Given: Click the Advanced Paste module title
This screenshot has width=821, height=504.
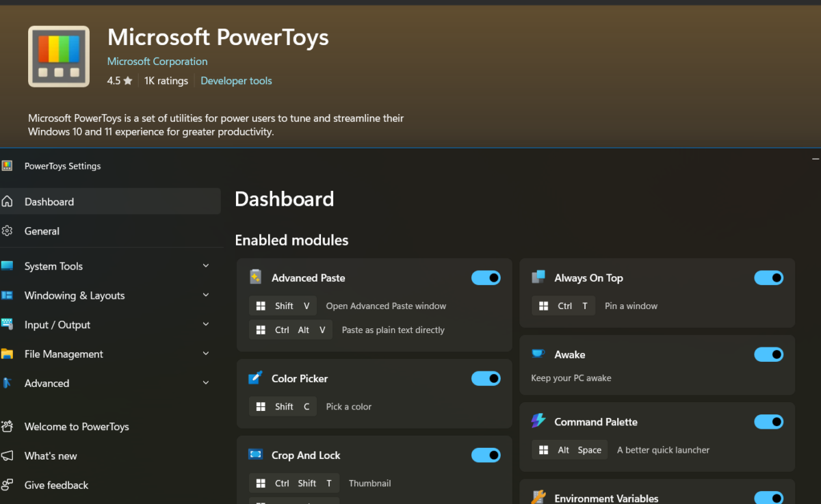Looking at the screenshot, I should pyautogui.click(x=308, y=278).
